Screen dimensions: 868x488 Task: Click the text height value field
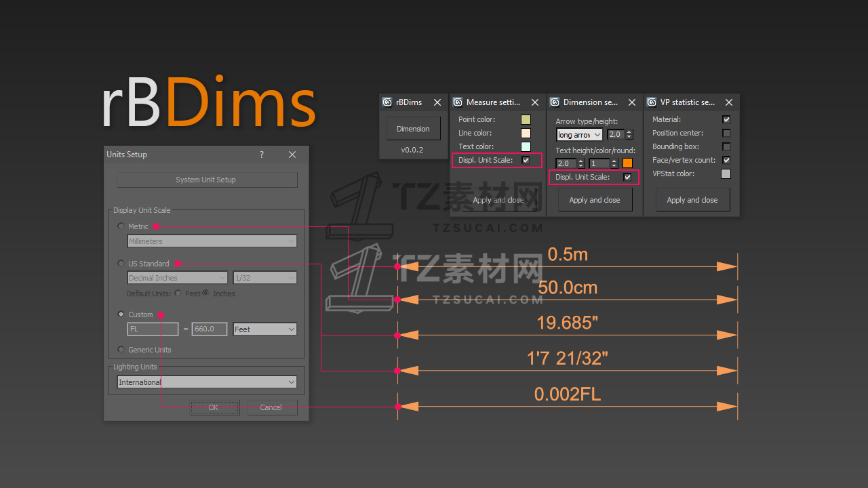[566, 163]
